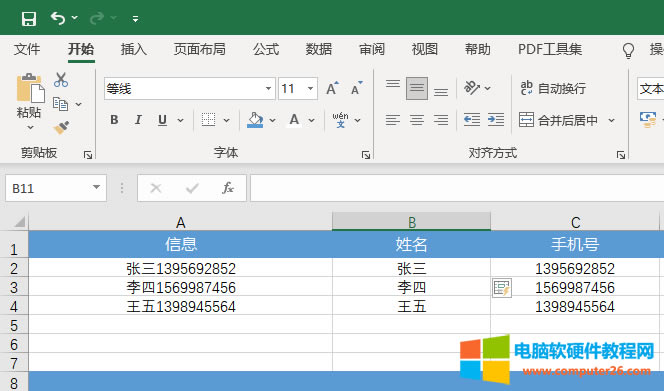Open the Undo history dropdown arrow
The image size is (664, 391).
tap(75, 18)
